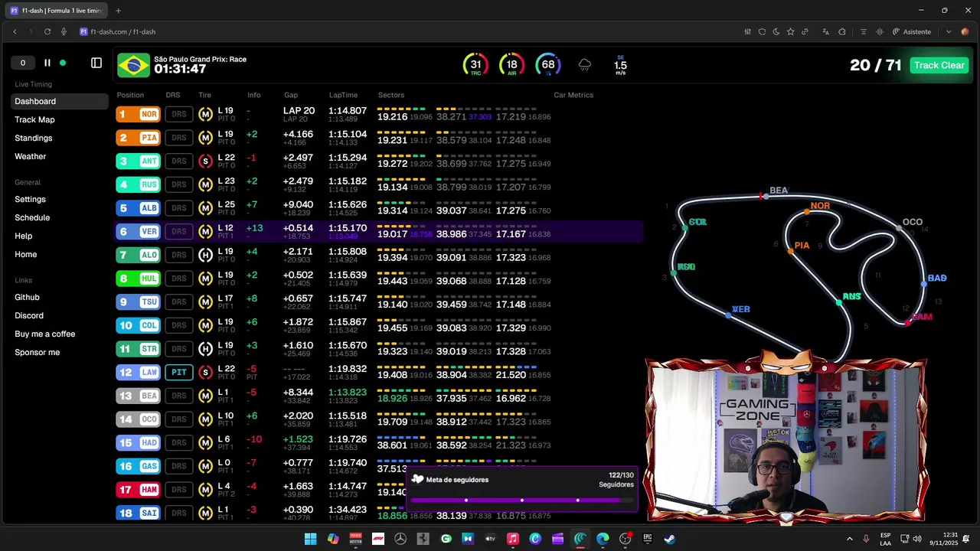
Task: Click the track temperature gauge 31
Action: [x=475, y=65]
